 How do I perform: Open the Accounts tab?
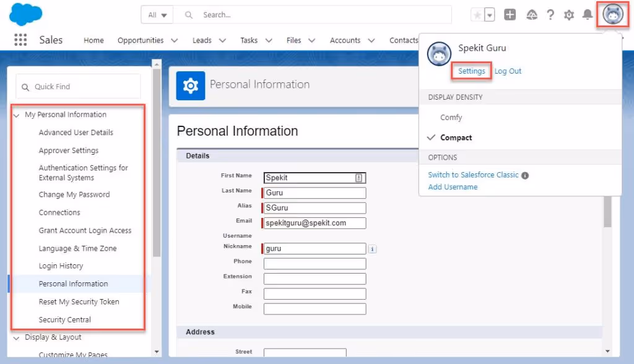tap(345, 40)
